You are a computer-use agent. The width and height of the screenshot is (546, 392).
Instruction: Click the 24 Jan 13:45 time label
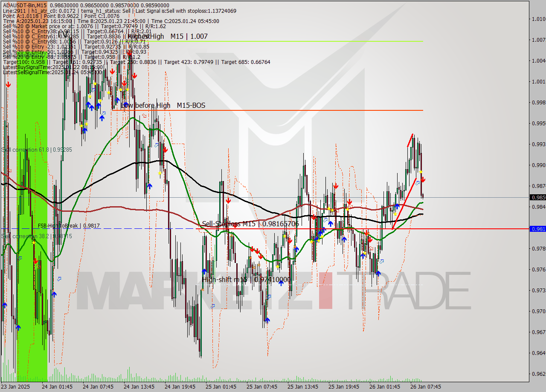pyautogui.click(x=139, y=387)
